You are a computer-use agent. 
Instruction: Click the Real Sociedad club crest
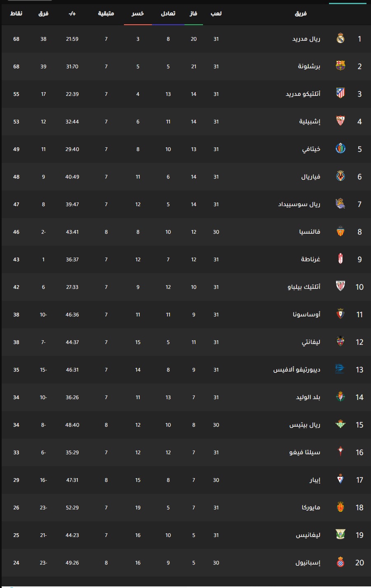pos(341,204)
